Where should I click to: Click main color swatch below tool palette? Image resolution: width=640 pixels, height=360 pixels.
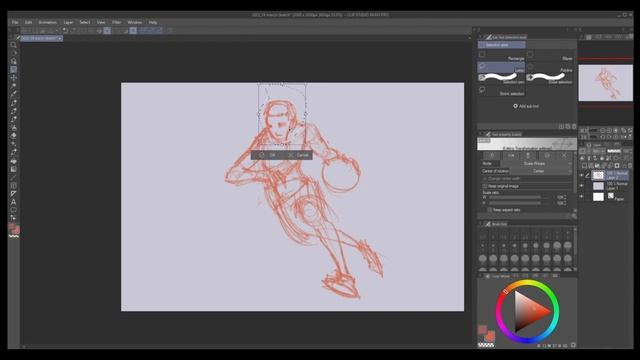click(12, 227)
